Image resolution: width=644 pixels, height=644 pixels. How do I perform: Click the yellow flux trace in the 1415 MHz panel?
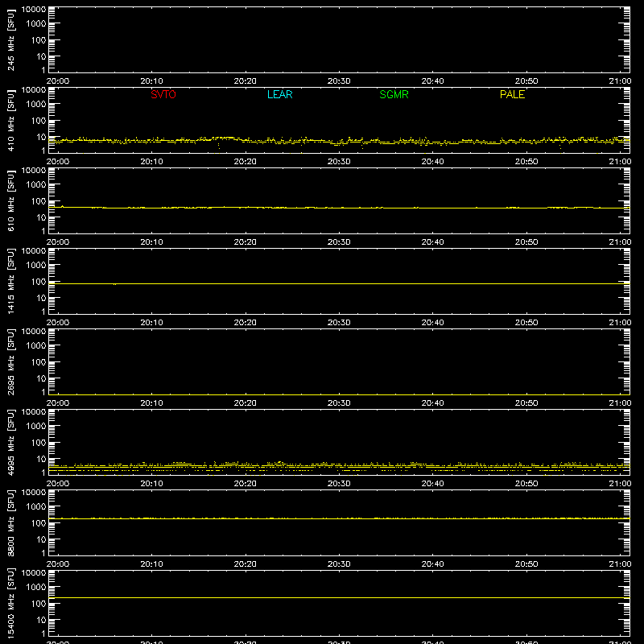pos(339,283)
